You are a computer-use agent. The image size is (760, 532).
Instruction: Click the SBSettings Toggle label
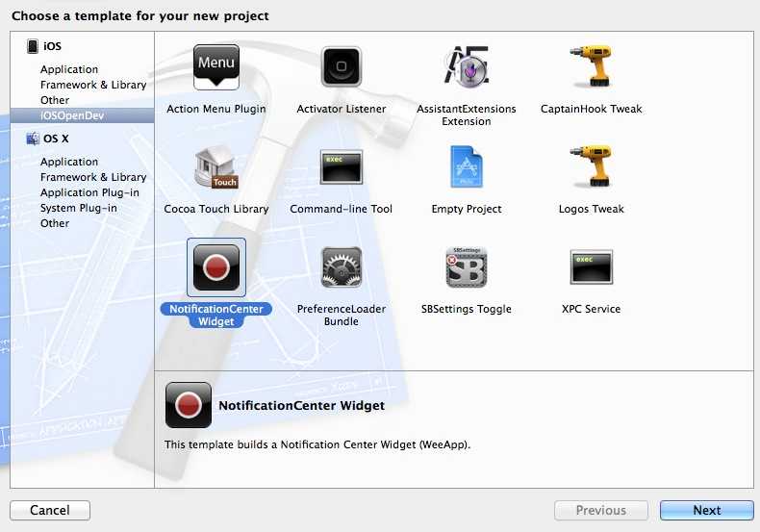[x=467, y=309]
